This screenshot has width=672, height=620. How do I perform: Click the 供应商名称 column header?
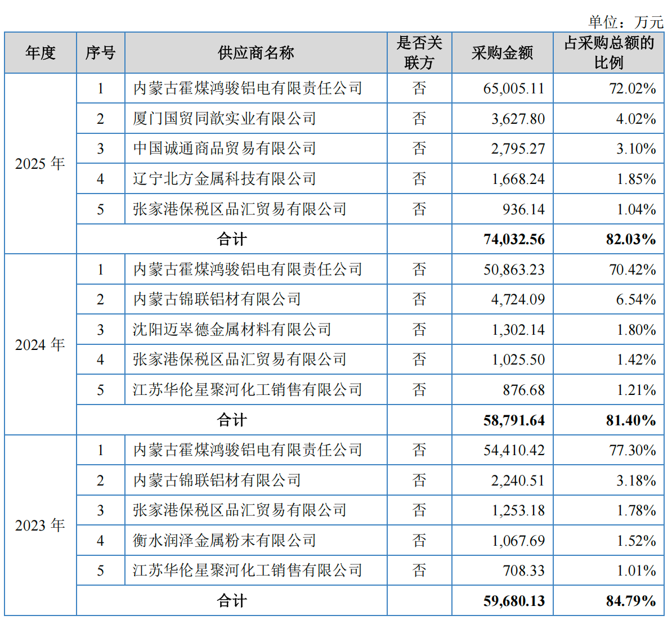click(x=256, y=53)
